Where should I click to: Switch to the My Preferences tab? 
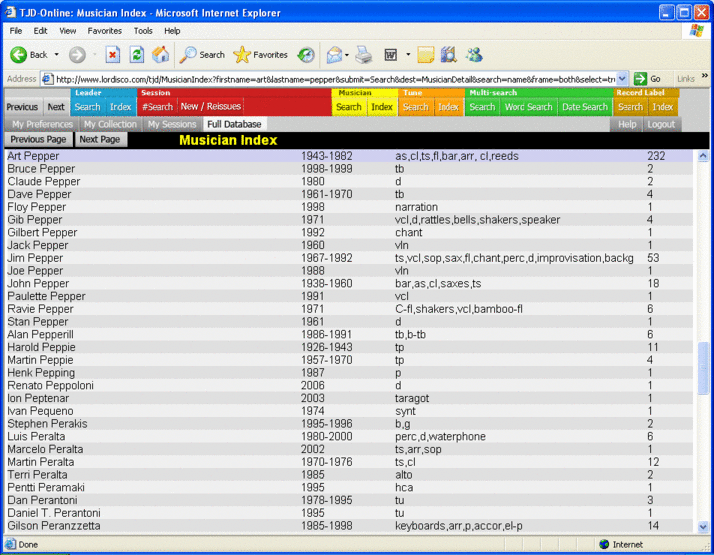tap(42, 124)
